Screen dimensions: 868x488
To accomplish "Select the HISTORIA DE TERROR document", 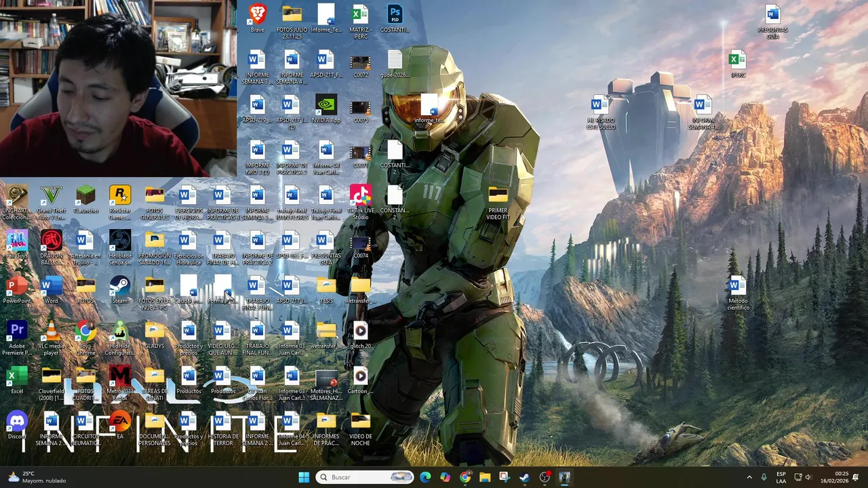I will pyautogui.click(x=222, y=428).
